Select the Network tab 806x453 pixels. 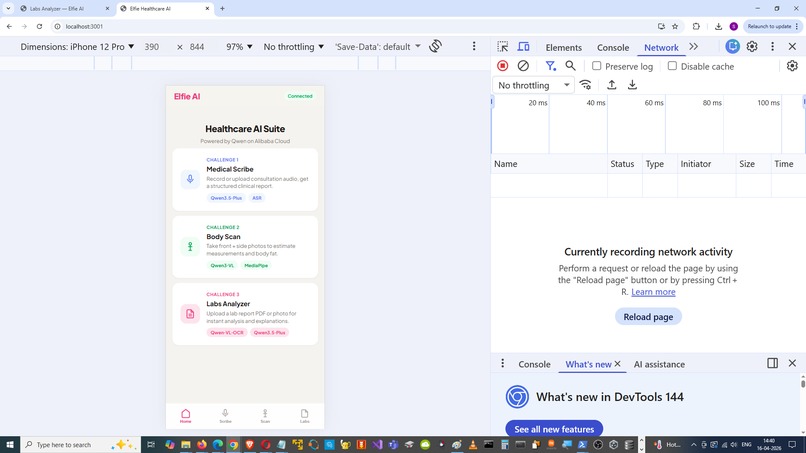click(x=661, y=47)
